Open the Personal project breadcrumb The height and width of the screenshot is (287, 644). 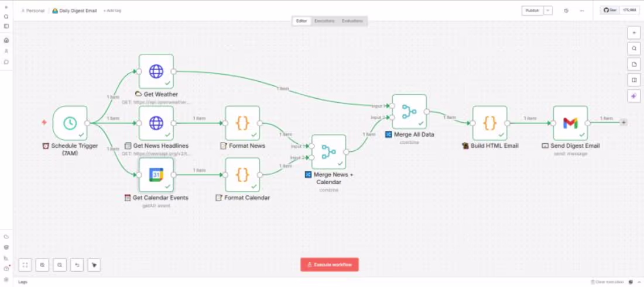[x=33, y=11]
